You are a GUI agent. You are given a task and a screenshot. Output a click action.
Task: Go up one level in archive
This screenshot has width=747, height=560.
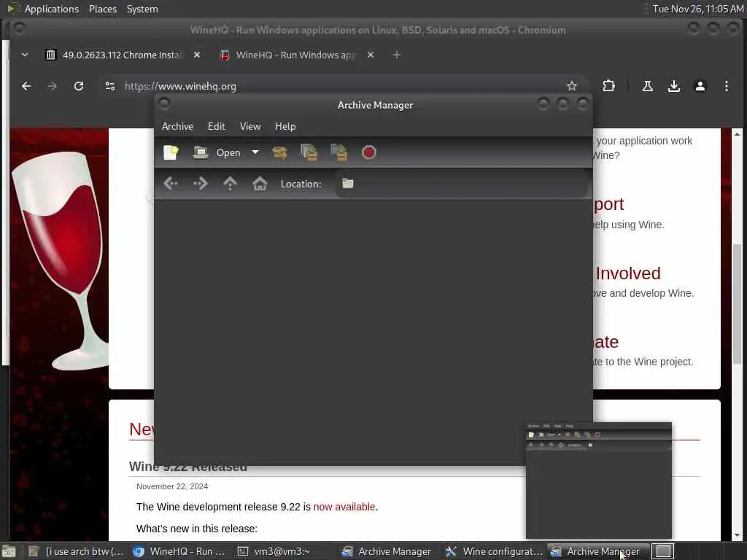(x=230, y=183)
